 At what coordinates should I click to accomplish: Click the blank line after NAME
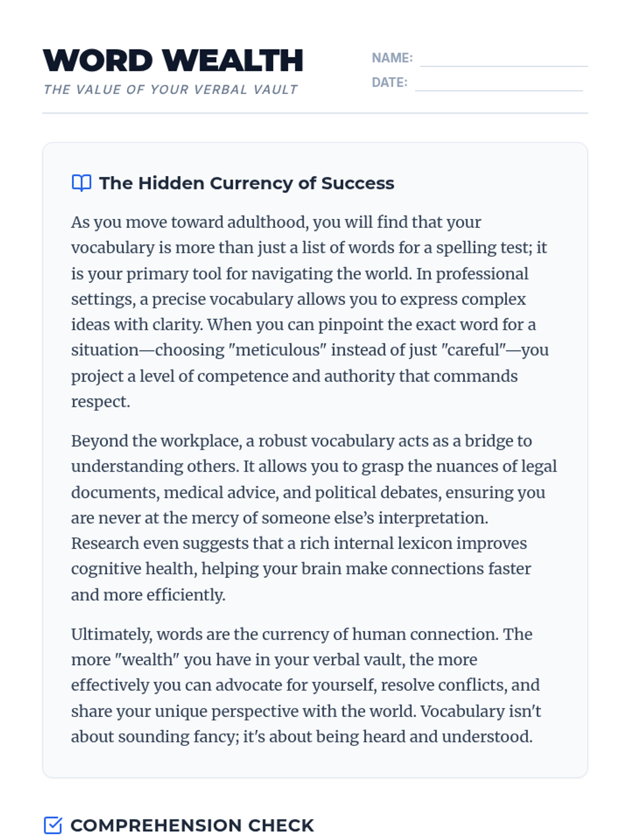click(x=503, y=59)
